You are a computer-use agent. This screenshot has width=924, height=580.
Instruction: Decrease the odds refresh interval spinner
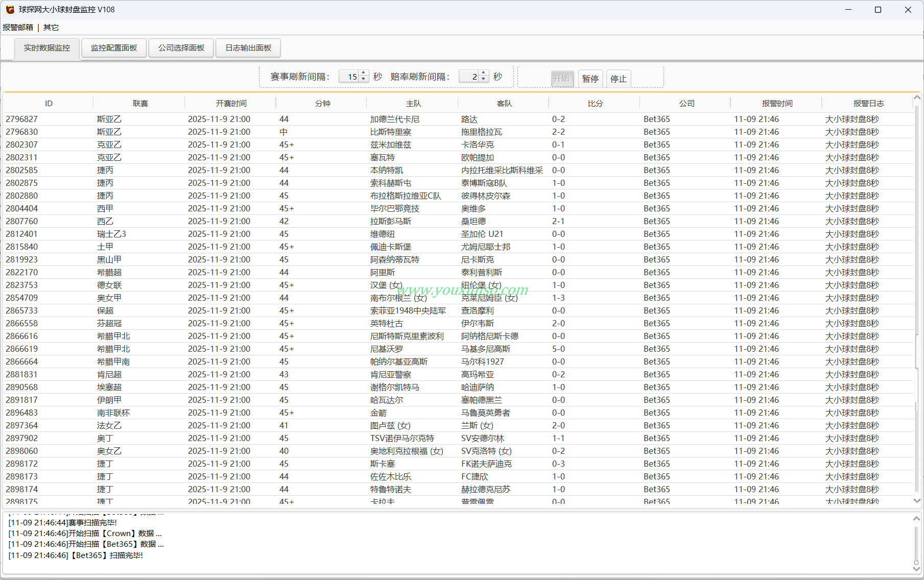pos(483,79)
